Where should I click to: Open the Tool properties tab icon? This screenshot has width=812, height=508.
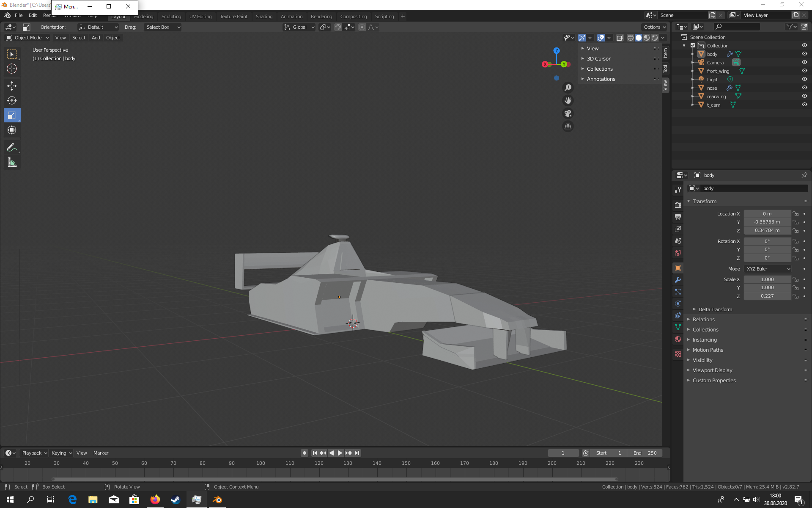[678, 190]
